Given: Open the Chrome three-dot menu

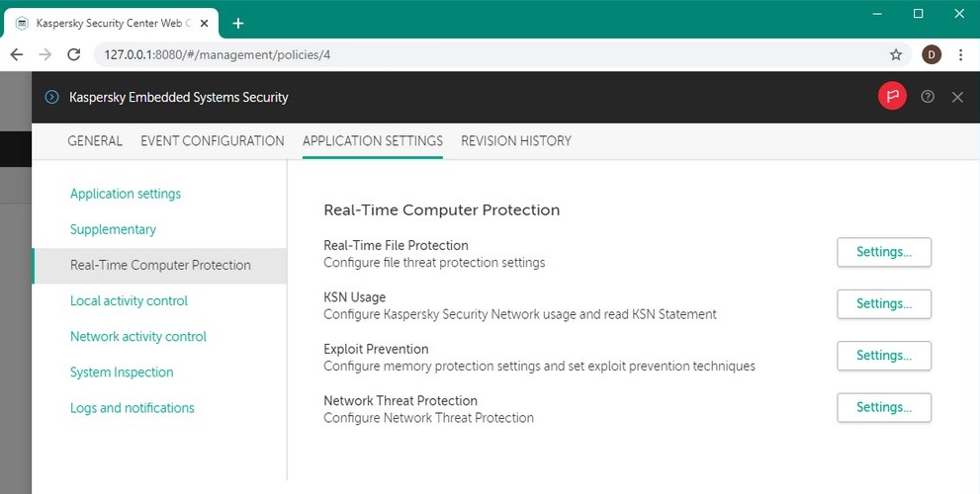Looking at the screenshot, I should point(960,55).
